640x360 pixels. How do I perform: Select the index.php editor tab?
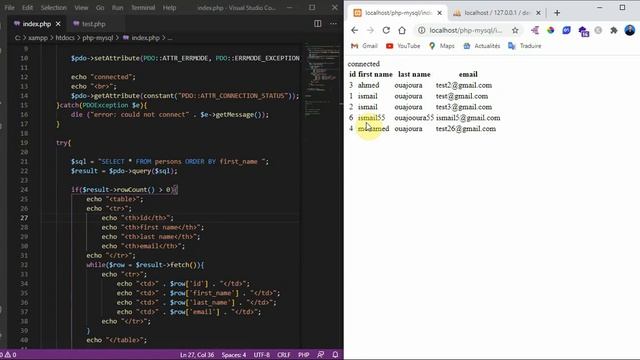pos(36,24)
